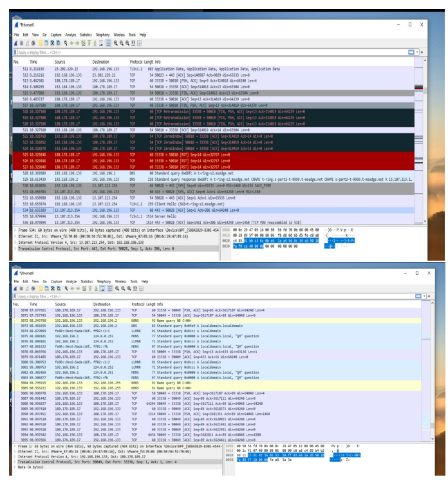Reload capture file icon in top window

pyautogui.click(x=58, y=43)
